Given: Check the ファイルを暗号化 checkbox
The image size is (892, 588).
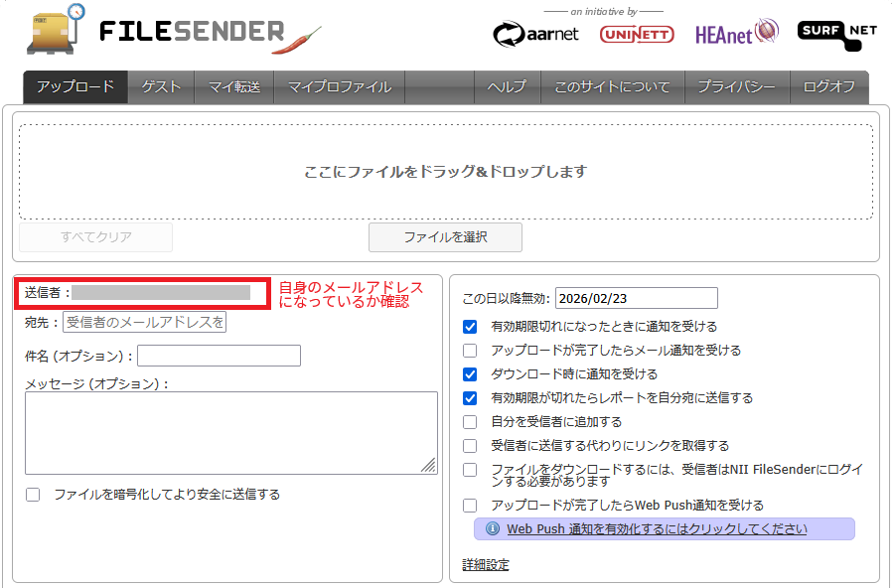Looking at the screenshot, I should pos(33,495).
